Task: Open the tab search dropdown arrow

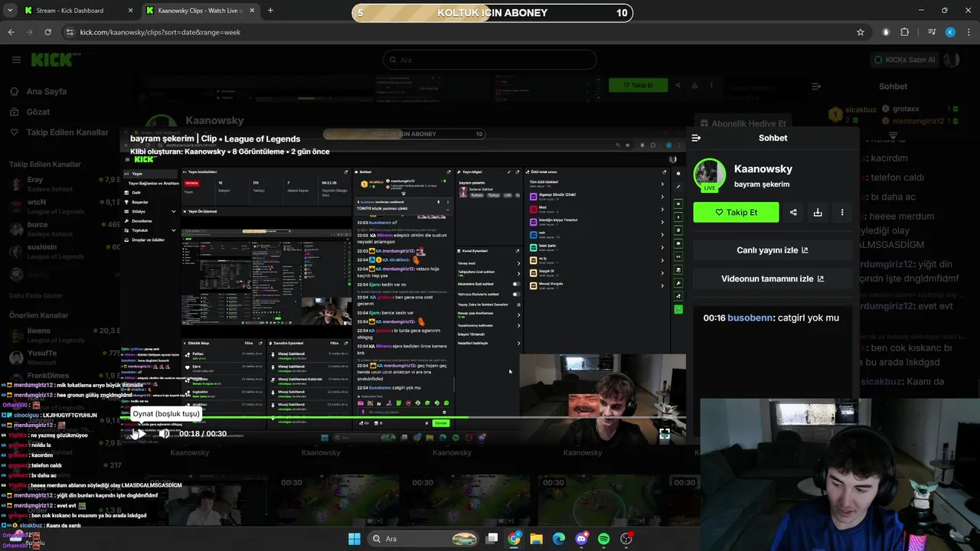Action: click(11, 11)
